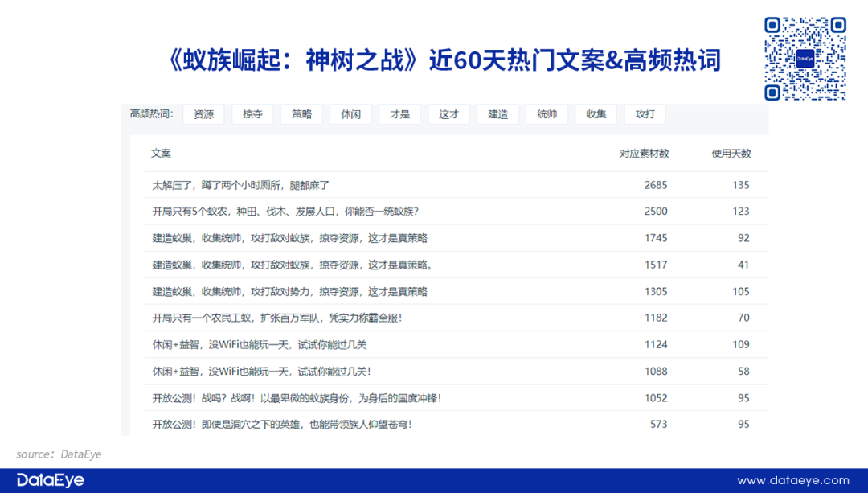Click the usage days value 41
The width and height of the screenshot is (868, 493).
tap(743, 265)
